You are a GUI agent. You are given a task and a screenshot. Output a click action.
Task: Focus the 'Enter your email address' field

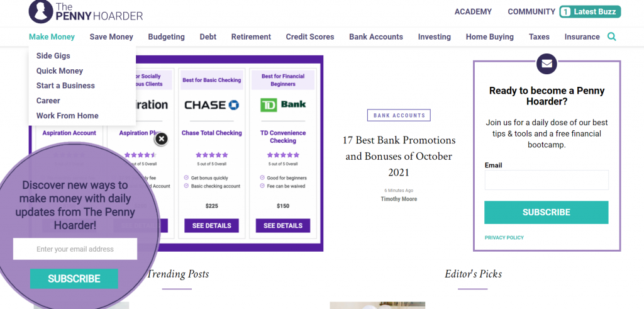click(75, 249)
